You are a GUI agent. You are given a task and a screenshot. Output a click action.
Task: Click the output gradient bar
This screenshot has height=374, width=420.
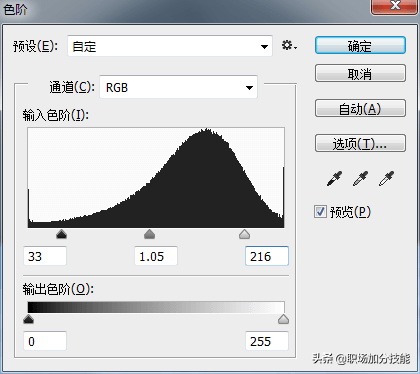click(156, 307)
